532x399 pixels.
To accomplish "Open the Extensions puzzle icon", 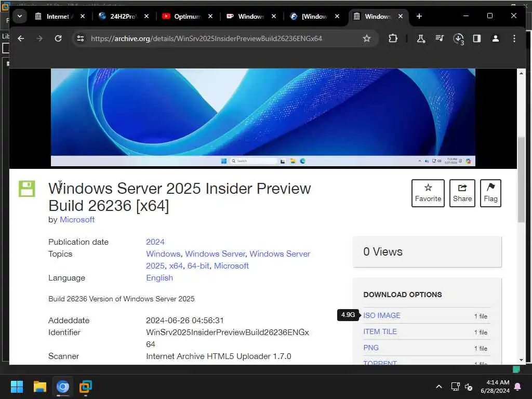I will [x=393, y=38].
